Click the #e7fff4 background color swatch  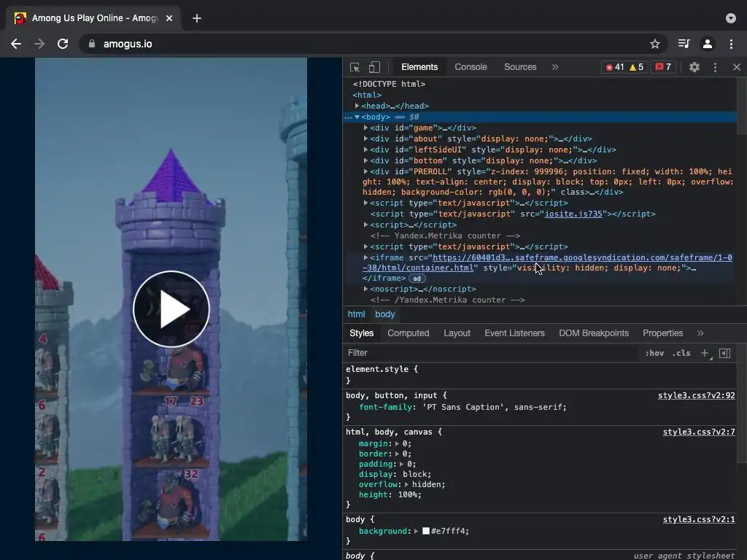pos(426,531)
